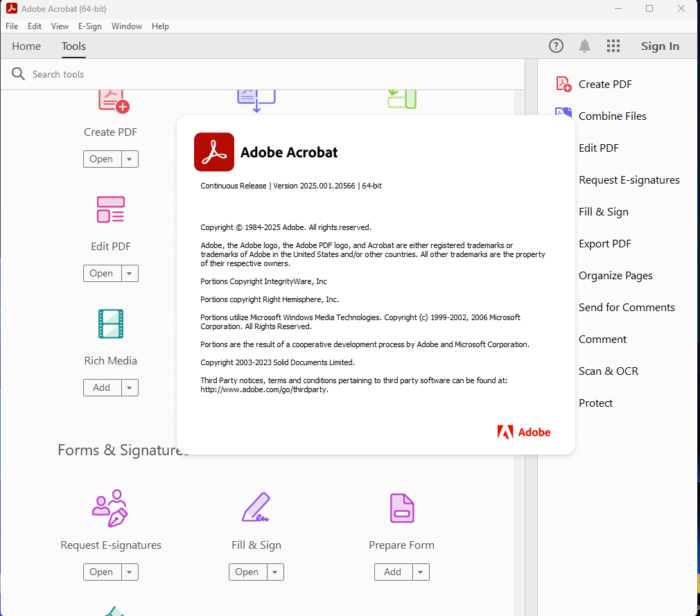Open the Help question mark icon
This screenshot has height=616, width=700.
click(x=556, y=46)
